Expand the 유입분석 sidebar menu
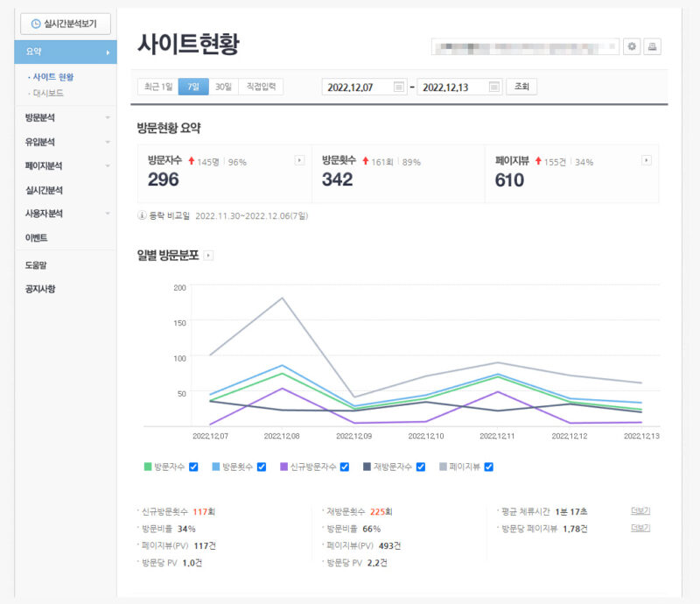This screenshot has width=700, height=604. coord(65,142)
